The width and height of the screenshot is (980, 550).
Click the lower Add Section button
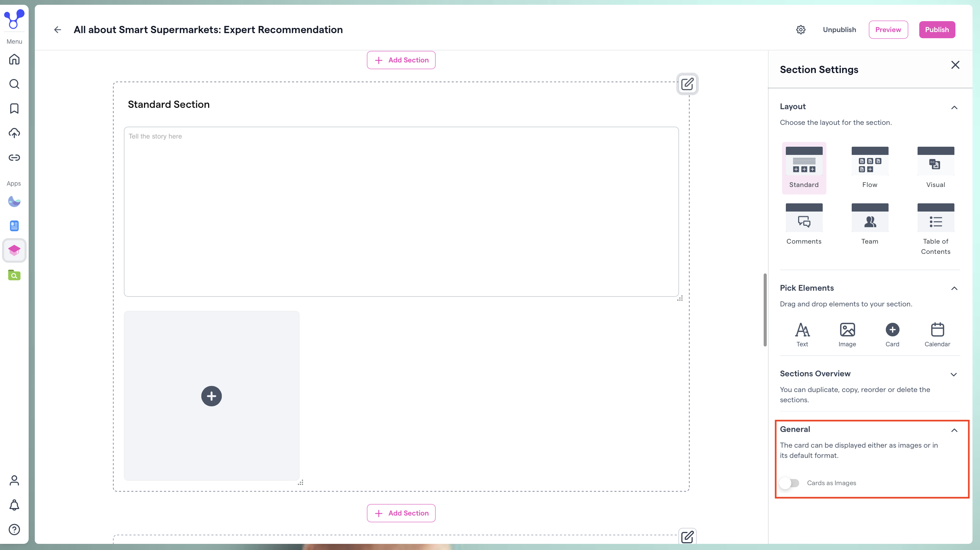point(401,513)
